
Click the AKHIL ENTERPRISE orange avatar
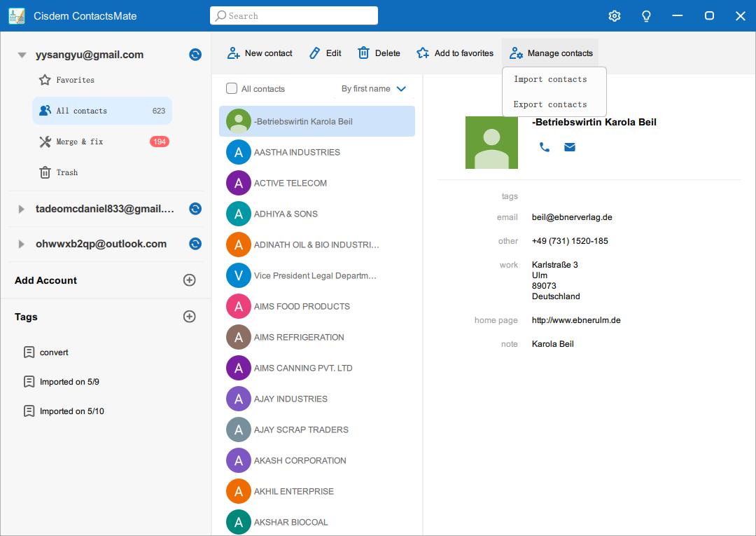click(x=238, y=491)
